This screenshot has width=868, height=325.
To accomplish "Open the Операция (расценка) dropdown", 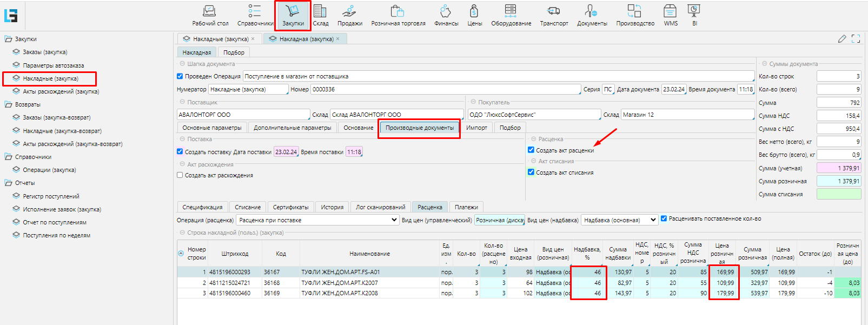I will 318,220.
